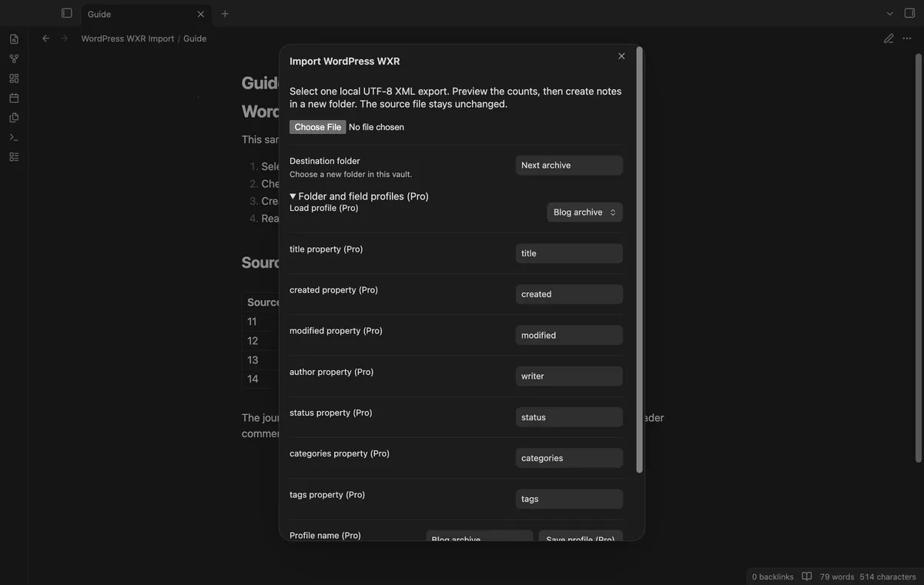Toggle the left sidebar icon
924x585 pixels.
tap(67, 13)
